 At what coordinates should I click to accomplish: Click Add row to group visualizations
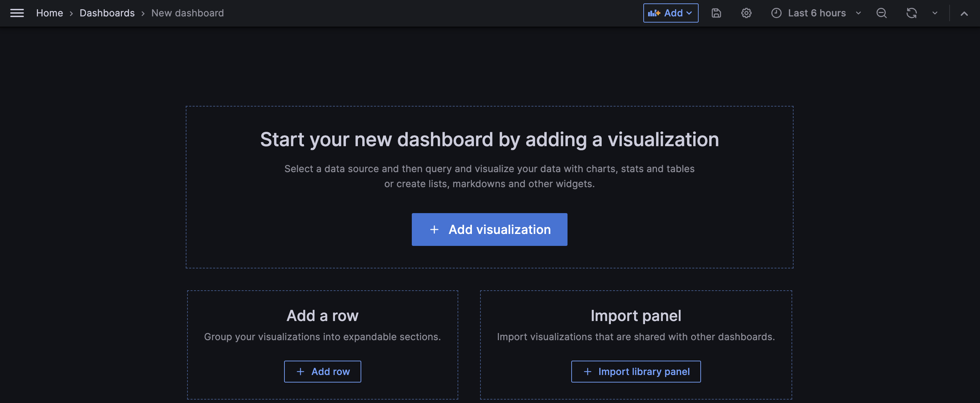click(x=322, y=371)
